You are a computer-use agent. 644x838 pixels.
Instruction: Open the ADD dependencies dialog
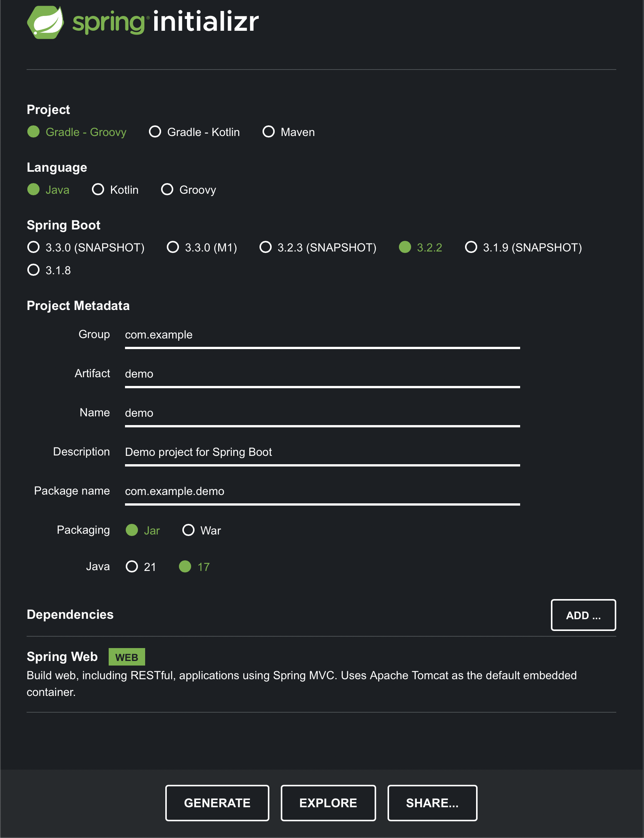(583, 615)
